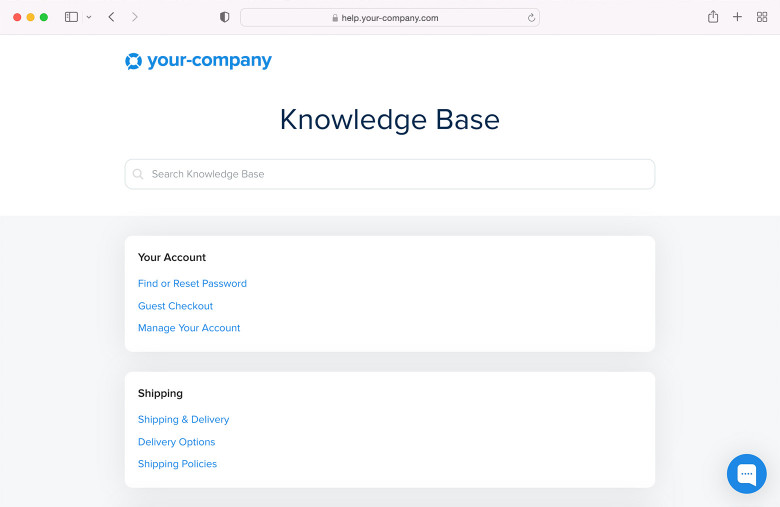
Task: Open Manage Your Account link
Action: (189, 328)
